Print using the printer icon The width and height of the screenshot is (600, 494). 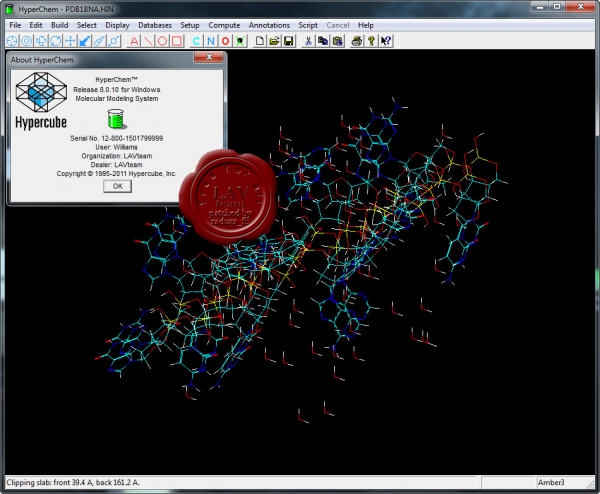click(357, 41)
